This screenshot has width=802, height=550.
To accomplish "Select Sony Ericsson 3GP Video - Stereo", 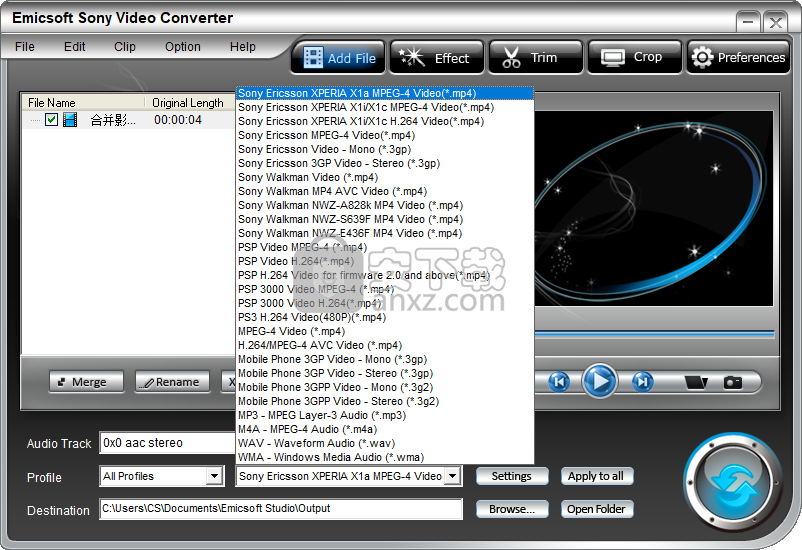I will click(385, 163).
